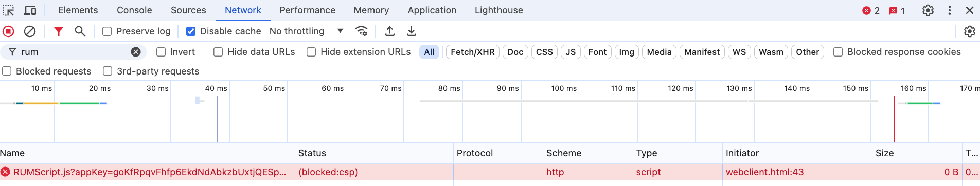980x186 pixels.
Task: Open network search magnifier
Action: pyautogui.click(x=80, y=31)
